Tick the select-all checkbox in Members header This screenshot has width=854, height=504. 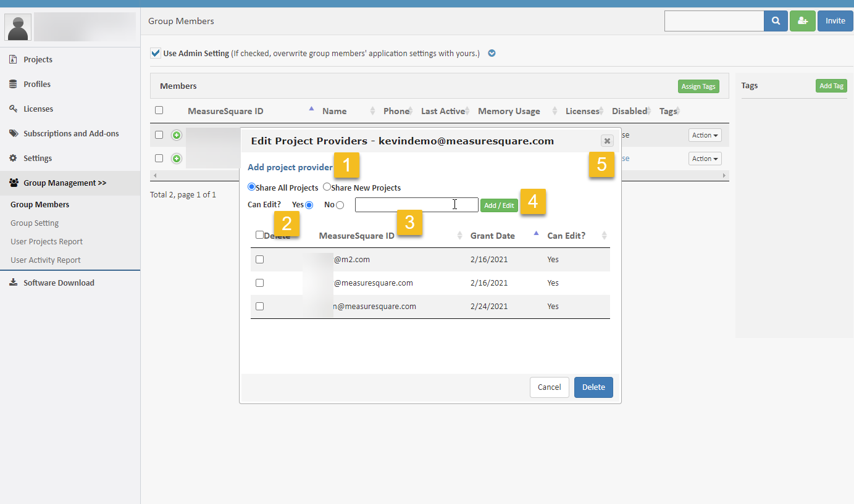click(x=159, y=110)
